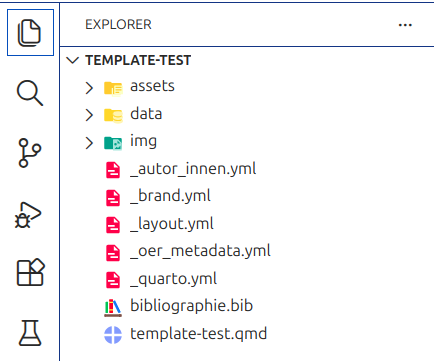This screenshot has height=361, width=434.
Task: Expand the img folder chevron
Action: (89, 143)
